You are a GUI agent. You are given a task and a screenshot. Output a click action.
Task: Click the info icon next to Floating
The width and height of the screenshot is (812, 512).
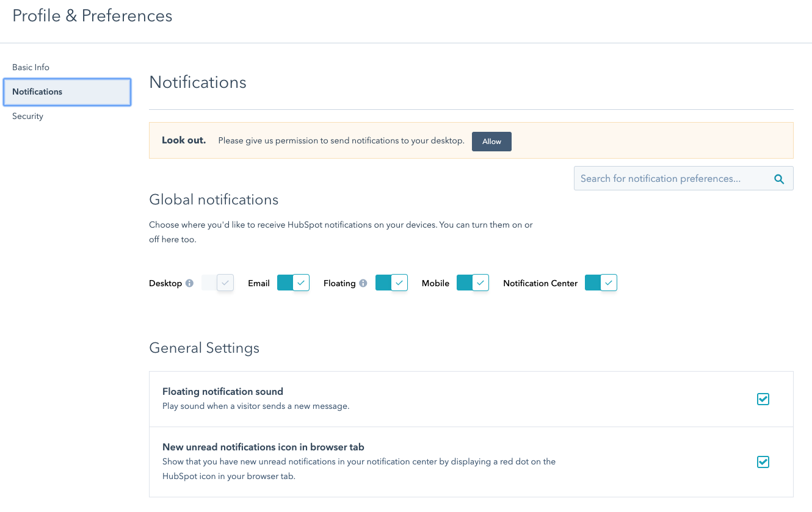coord(363,283)
